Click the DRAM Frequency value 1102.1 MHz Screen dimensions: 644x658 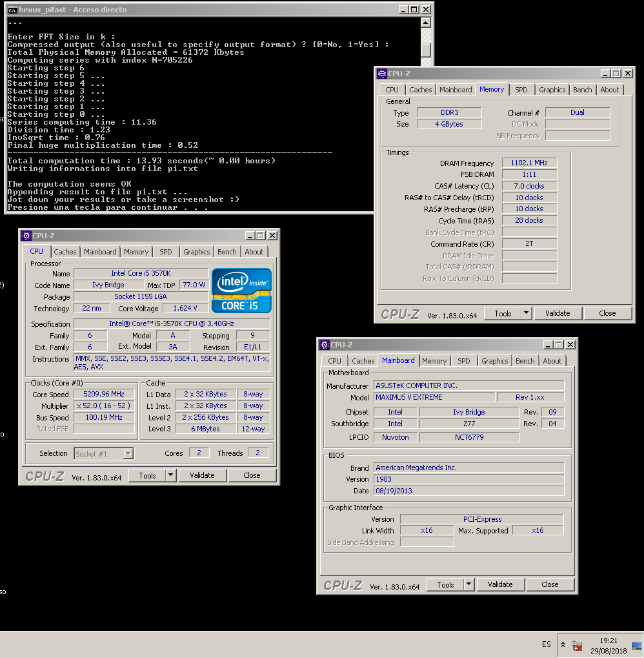pyautogui.click(x=529, y=163)
